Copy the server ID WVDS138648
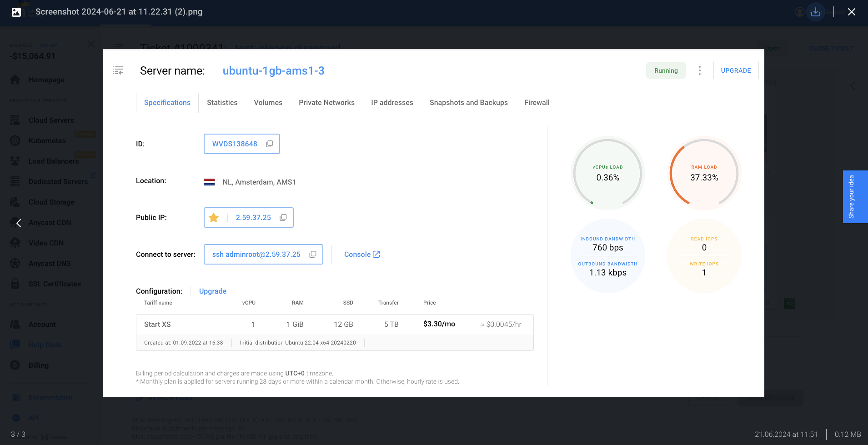This screenshot has width=868, height=445. (x=270, y=144)
